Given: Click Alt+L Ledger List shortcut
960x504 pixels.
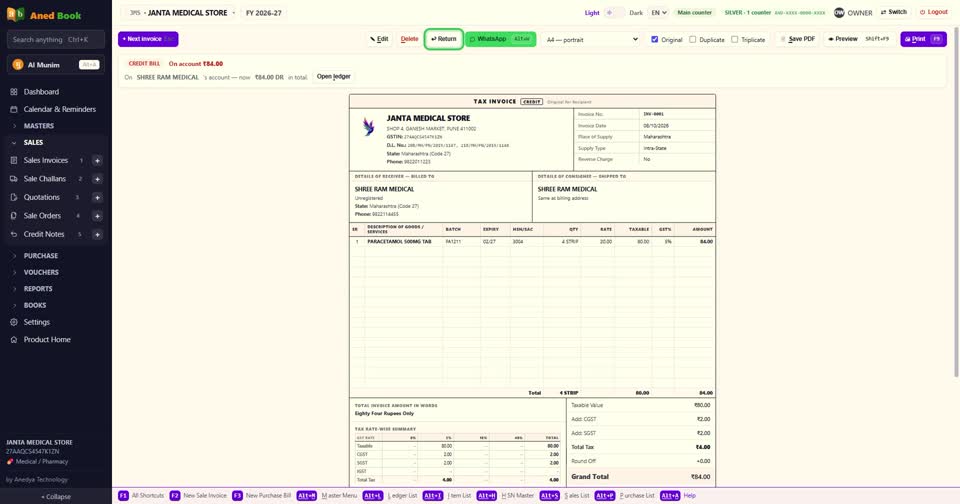Looking at the screenshot, I should 390,495.
